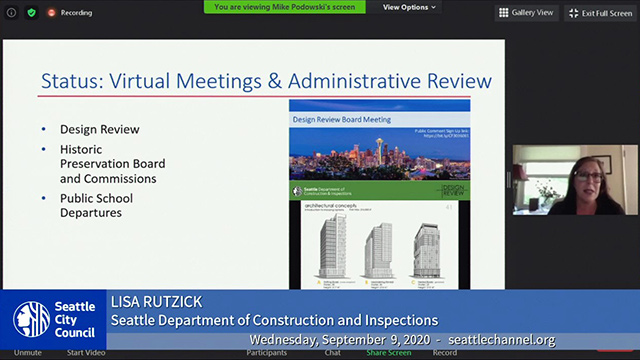
Task: Click the 'Public School Departures' bullet
Action: click(96, 205)
